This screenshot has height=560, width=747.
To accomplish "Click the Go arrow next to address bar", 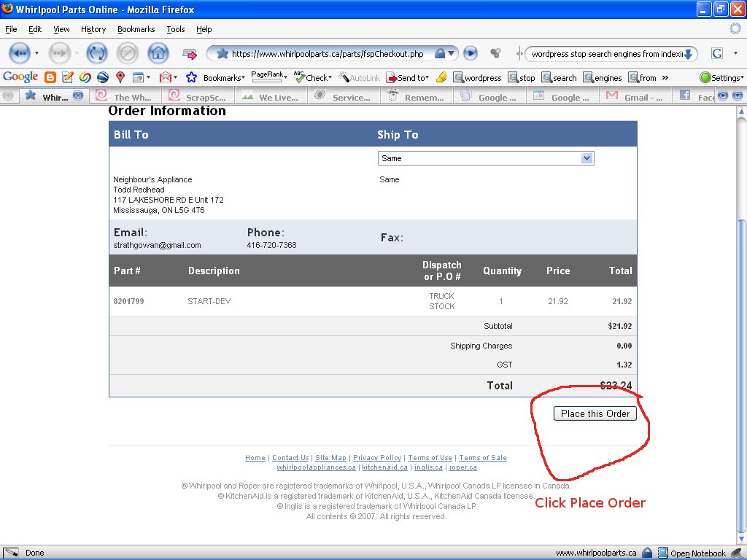I will coord(471,53).
